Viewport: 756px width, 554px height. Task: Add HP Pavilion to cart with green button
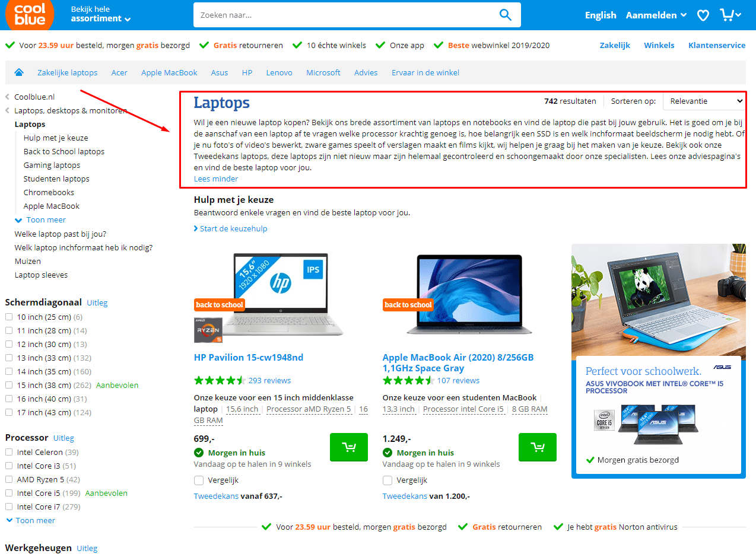(349, 447)
